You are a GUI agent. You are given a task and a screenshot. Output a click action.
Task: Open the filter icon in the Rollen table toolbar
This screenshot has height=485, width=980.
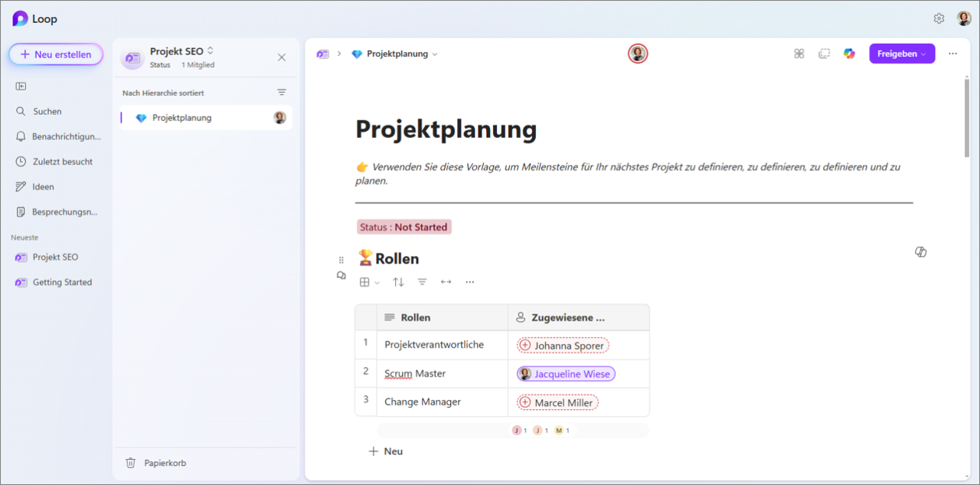point(422,282)
